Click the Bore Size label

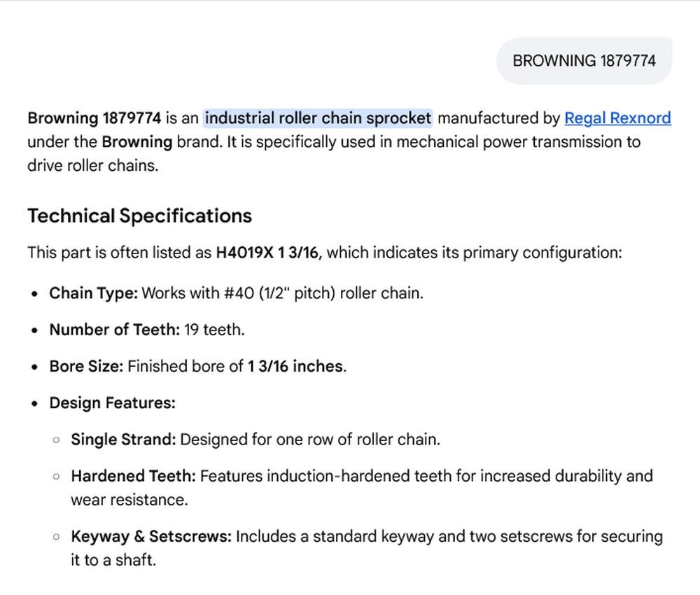(86, 367)
